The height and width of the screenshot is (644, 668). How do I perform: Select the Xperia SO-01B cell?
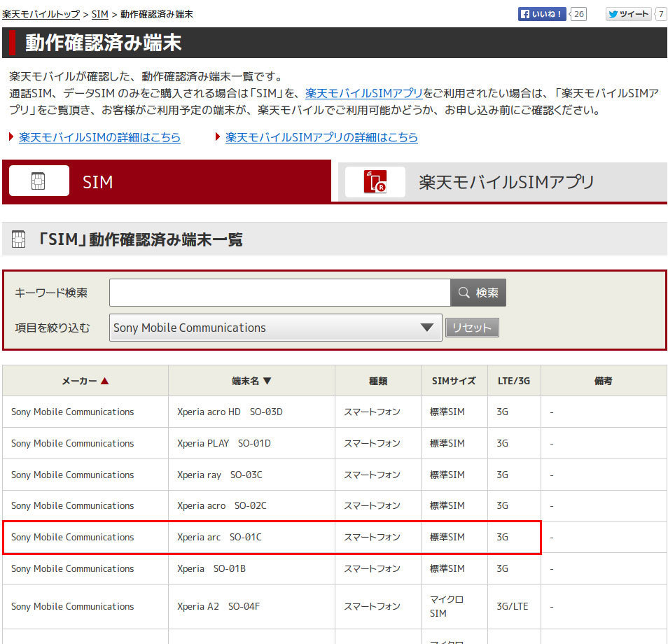tap(251, 568)
